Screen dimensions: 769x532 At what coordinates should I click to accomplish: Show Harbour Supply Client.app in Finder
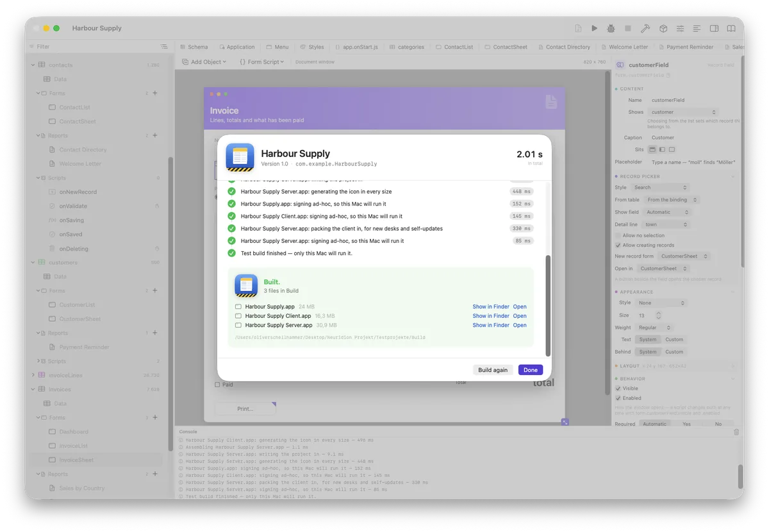(491, 316)
